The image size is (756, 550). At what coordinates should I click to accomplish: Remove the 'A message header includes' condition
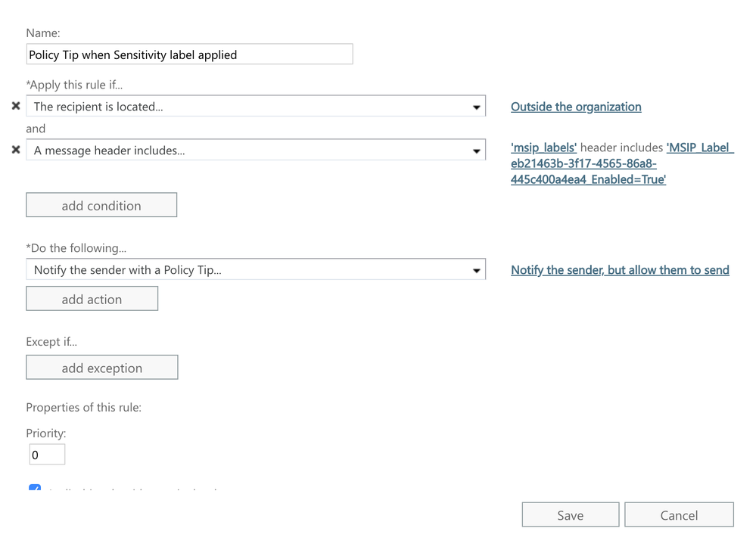click(16, 151)
